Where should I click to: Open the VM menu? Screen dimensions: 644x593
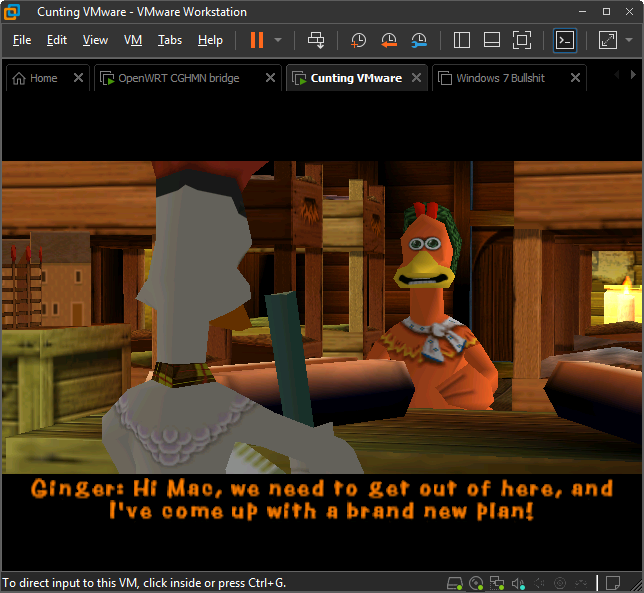(x=133, y=40)
